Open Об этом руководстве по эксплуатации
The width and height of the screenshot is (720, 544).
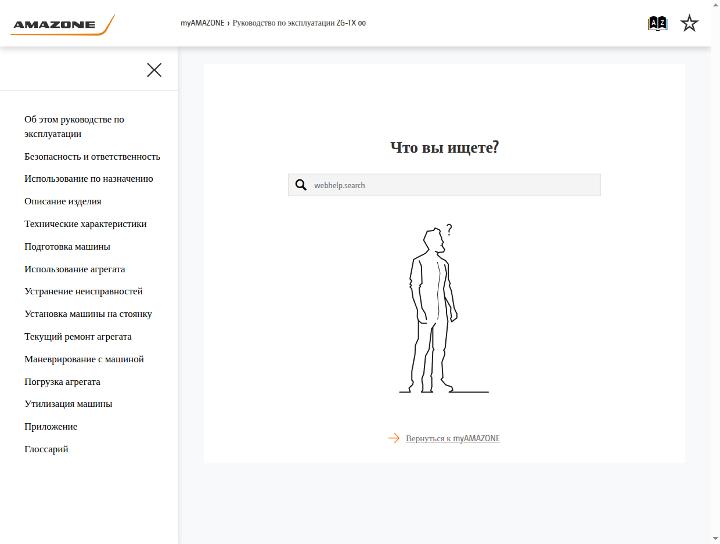74,126
